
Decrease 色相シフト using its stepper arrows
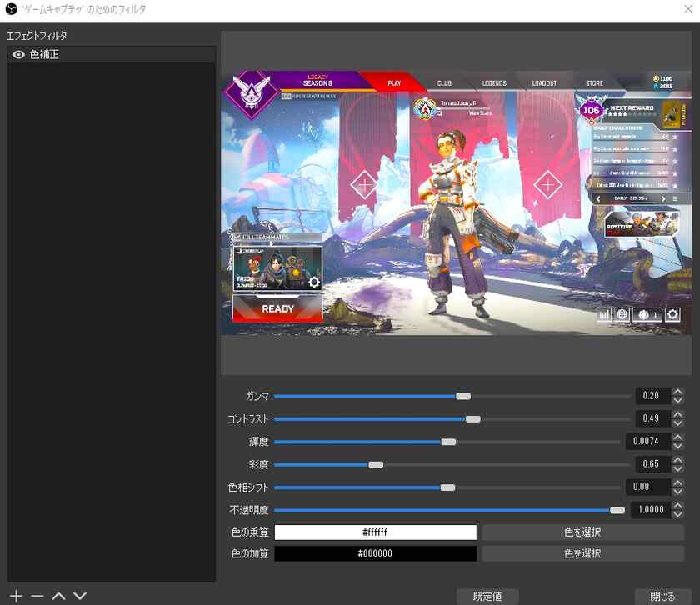point(677,491)
